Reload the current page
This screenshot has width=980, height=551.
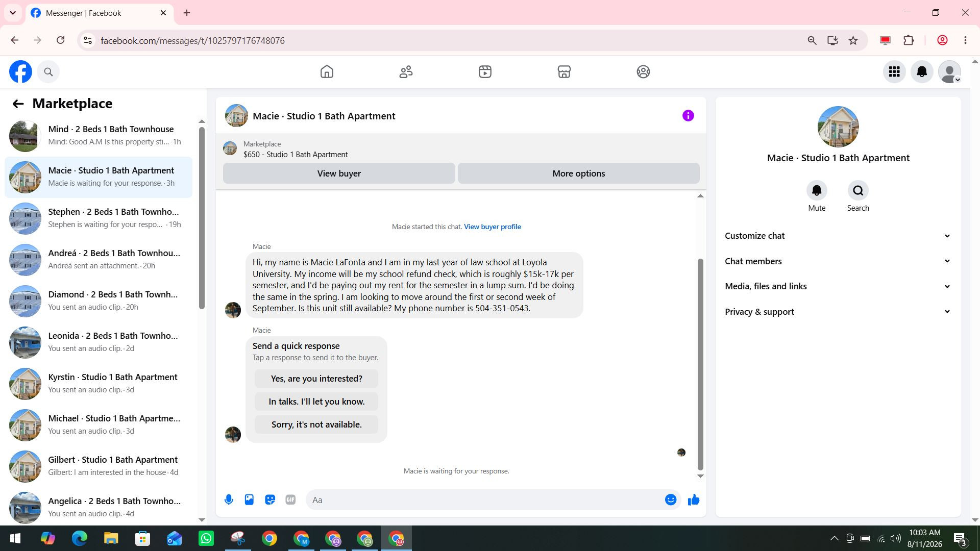pyautogui.click(x=60, y=40)
